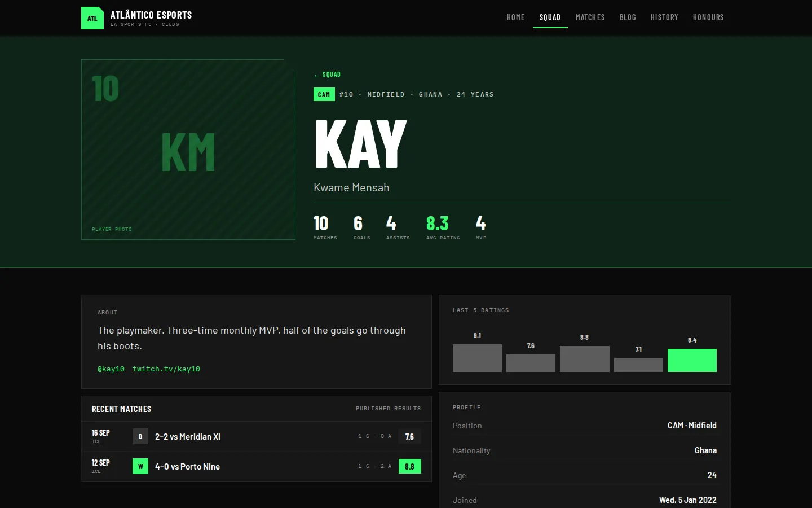Open the @kay10 social handle link
Viewport: 812px width, 508px height.
(x=111, y=369)
